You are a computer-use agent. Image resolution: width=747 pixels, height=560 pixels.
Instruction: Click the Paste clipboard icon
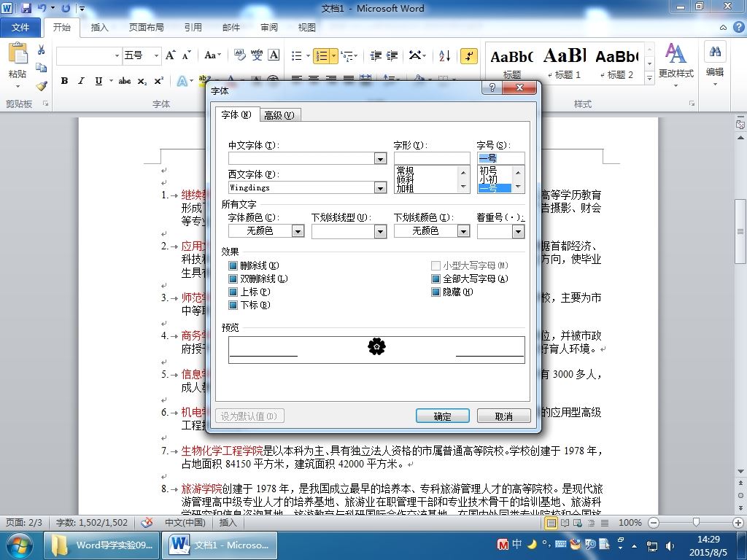pos(18,53)
